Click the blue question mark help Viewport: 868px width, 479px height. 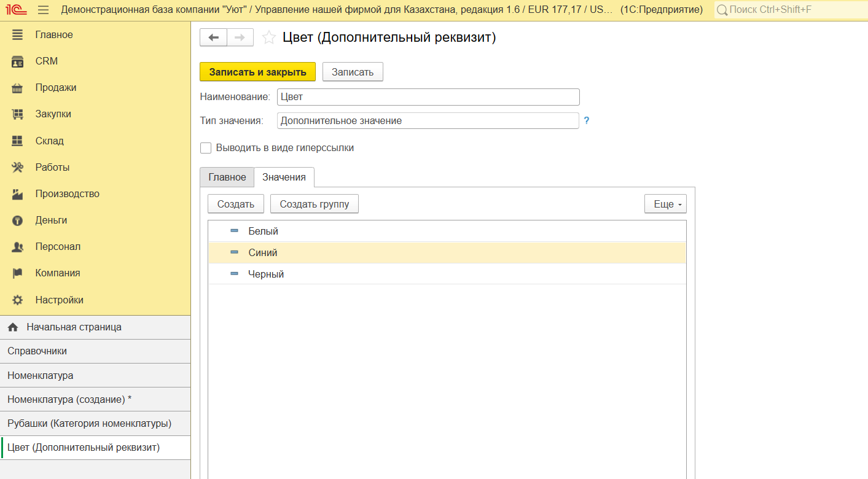coord(586,121)
